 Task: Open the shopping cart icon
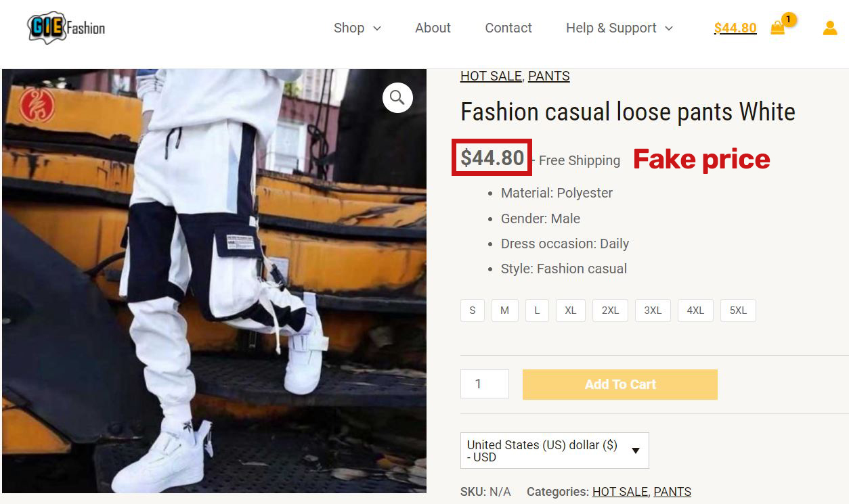tap(777, 28)
